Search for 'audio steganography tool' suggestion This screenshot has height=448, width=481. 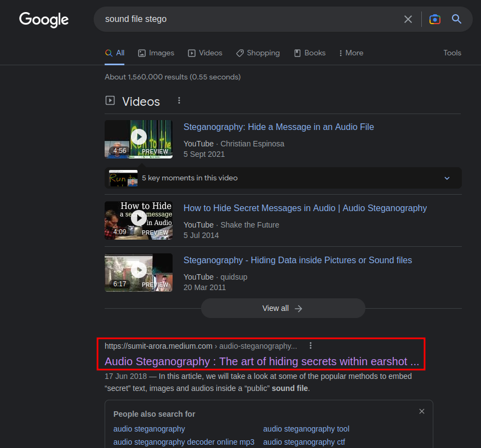pos(306,429)
